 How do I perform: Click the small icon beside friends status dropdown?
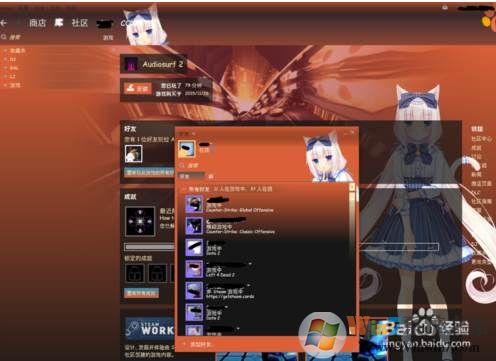click(x=211, y=176)
